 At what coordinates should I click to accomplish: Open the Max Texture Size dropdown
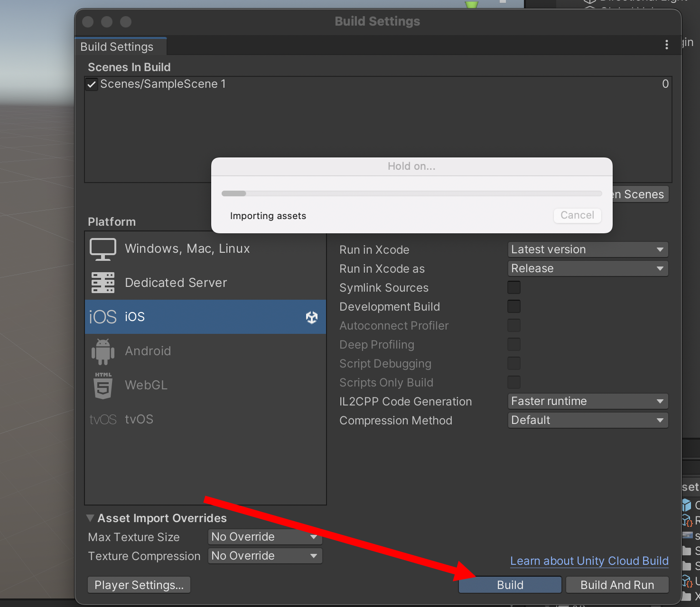click(265, 537)
